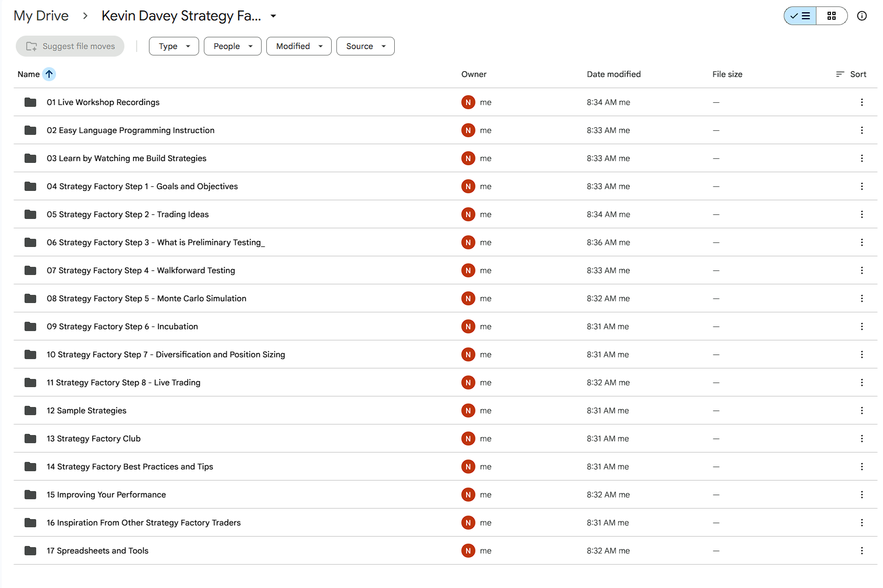Open more actions for 12 Sample Strategies
The height and width of the screenshot is (588, 883).
pyautogui.click(x=861, y=410)
